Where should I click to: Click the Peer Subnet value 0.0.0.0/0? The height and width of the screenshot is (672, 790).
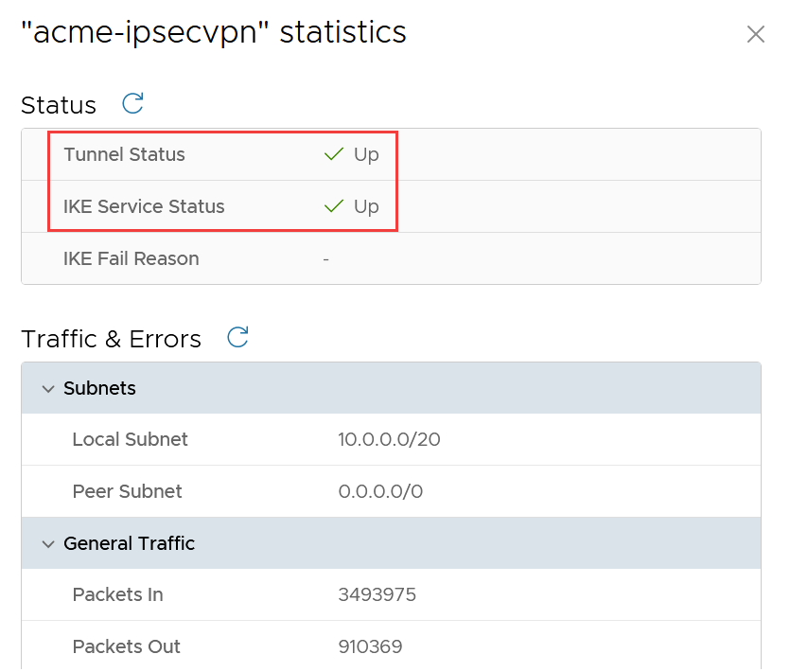380,491
